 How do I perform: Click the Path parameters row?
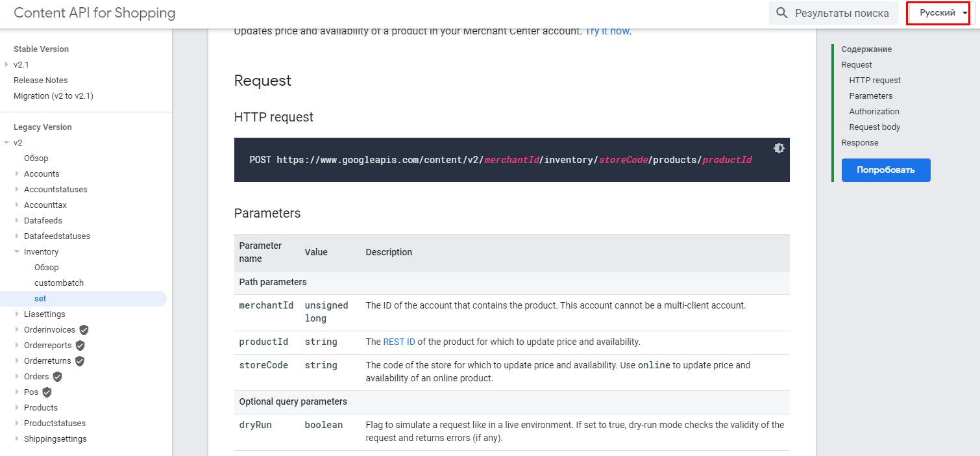pyautogui.click(x=512, y=283)
